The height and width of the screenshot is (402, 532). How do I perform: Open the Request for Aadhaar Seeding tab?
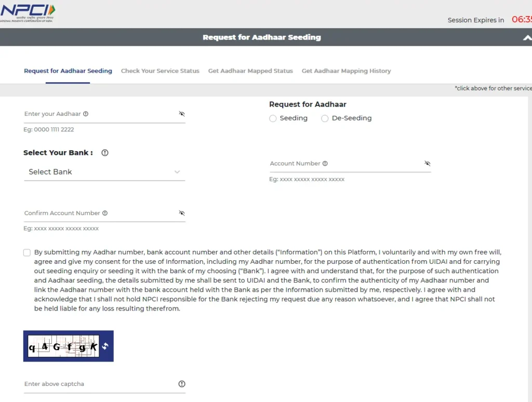(68, 71)
